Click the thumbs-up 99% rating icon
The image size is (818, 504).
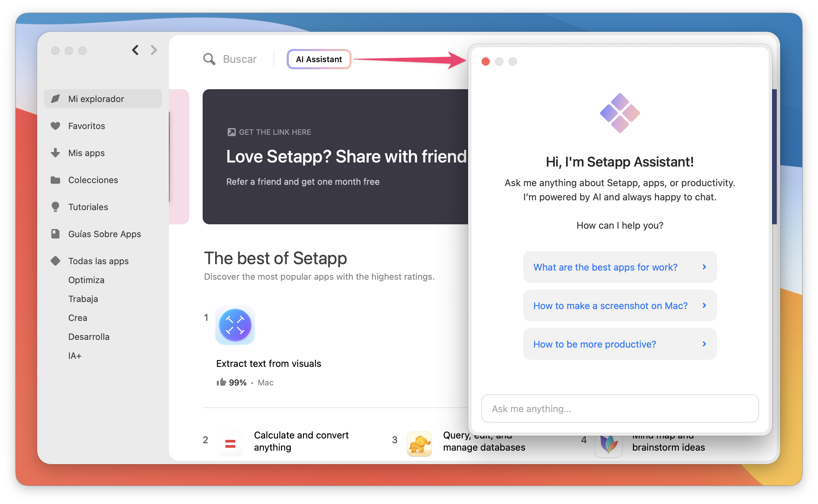[x=221, y=382]
